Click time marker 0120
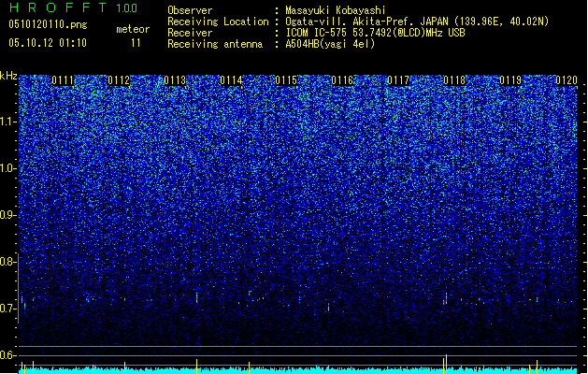This screenshot has width=588, height=374. point(566,80)
